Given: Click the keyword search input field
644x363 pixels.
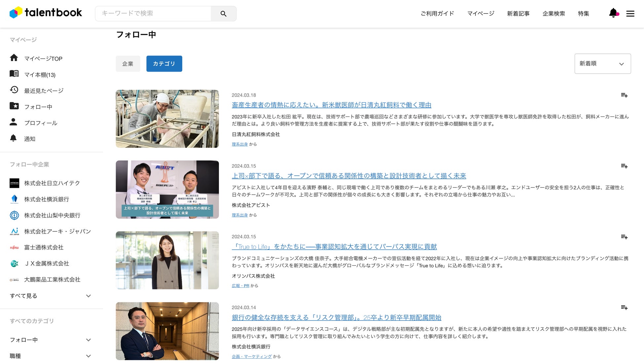Looking at the screenshot, I should coord(154,14).
